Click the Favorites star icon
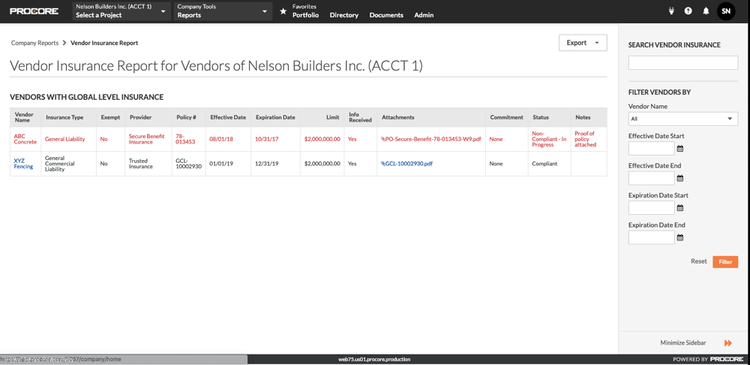 pyautogui.click(x=283, y=11)
